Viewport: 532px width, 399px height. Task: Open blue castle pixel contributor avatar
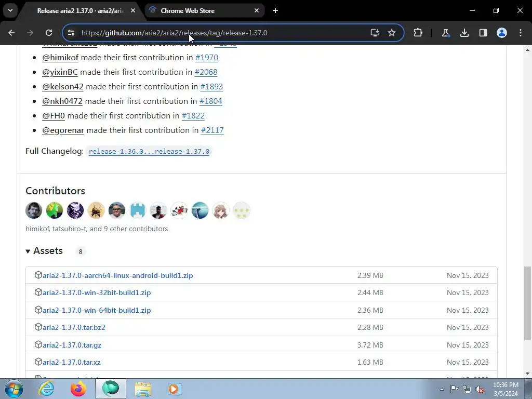[x=138, y=210]
